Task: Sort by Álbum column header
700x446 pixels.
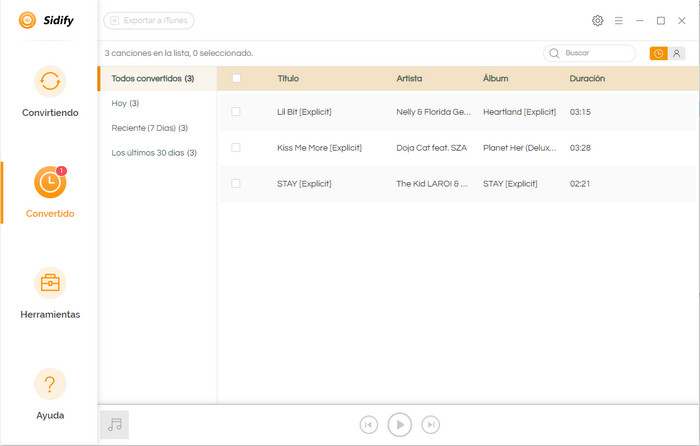Action: pyautogui.click(x=496, y=79)
